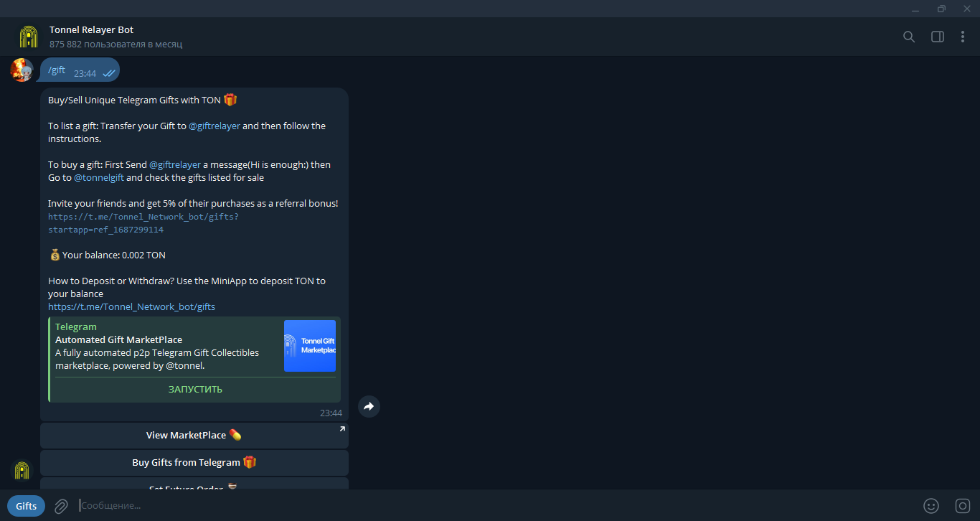Click the Tonnel Gift Marketplace preview thumbnail

(310, 346)
